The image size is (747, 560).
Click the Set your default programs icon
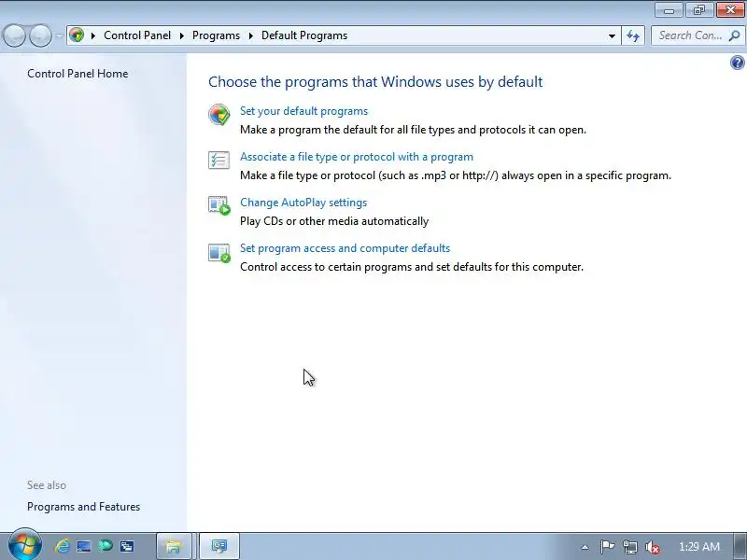(x=219, y=115)
